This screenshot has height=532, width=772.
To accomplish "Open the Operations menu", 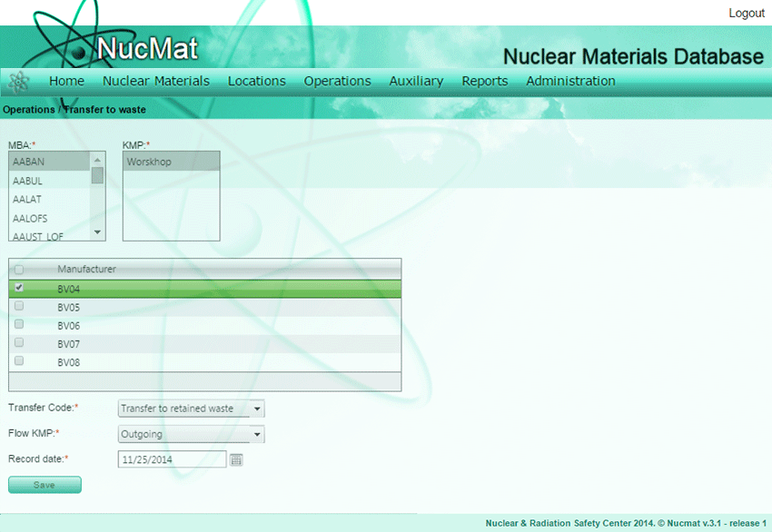I will [337, 81].
